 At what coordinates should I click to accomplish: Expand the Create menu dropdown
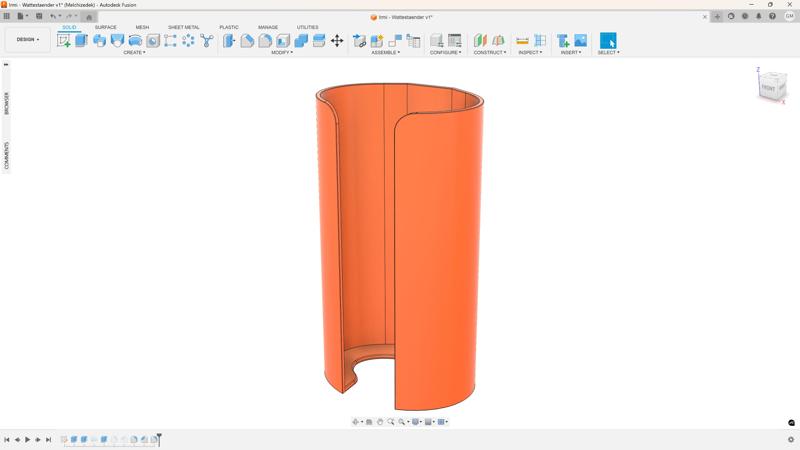click(x=134, y=53)
